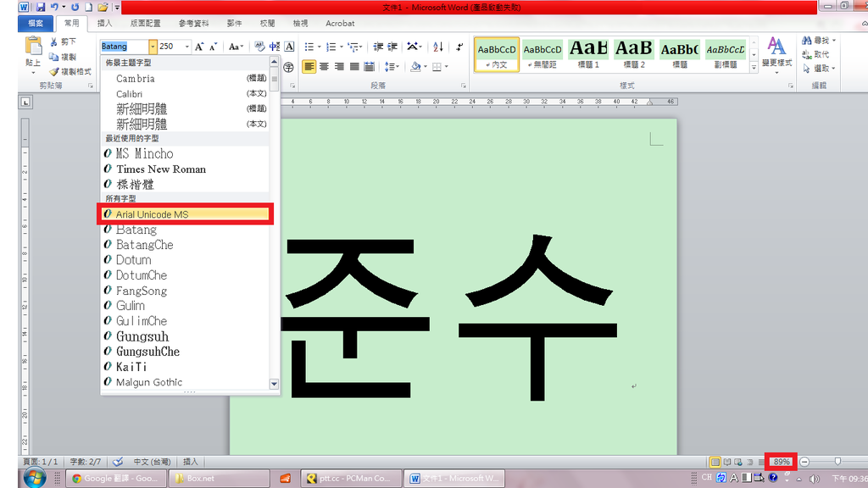Image resolution: width=868 pixels, height=488 pixels.
Task: Click the font list scrollbar down arrow
Action: [274, 384]
